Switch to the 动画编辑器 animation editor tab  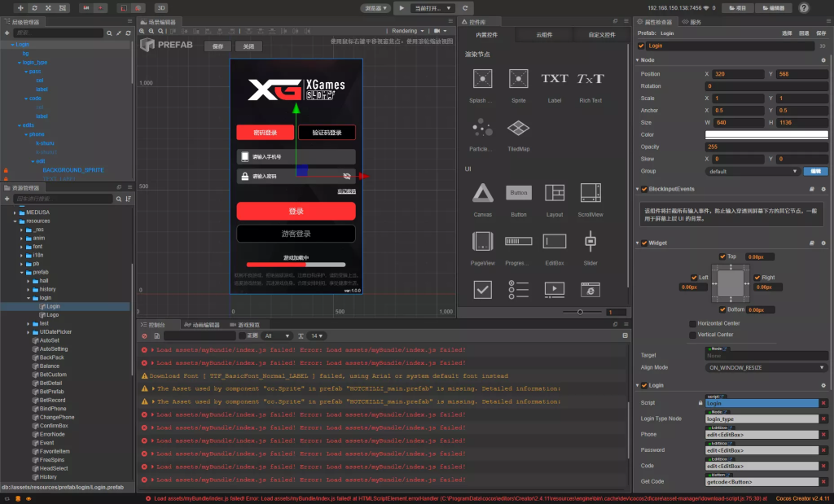200,325
